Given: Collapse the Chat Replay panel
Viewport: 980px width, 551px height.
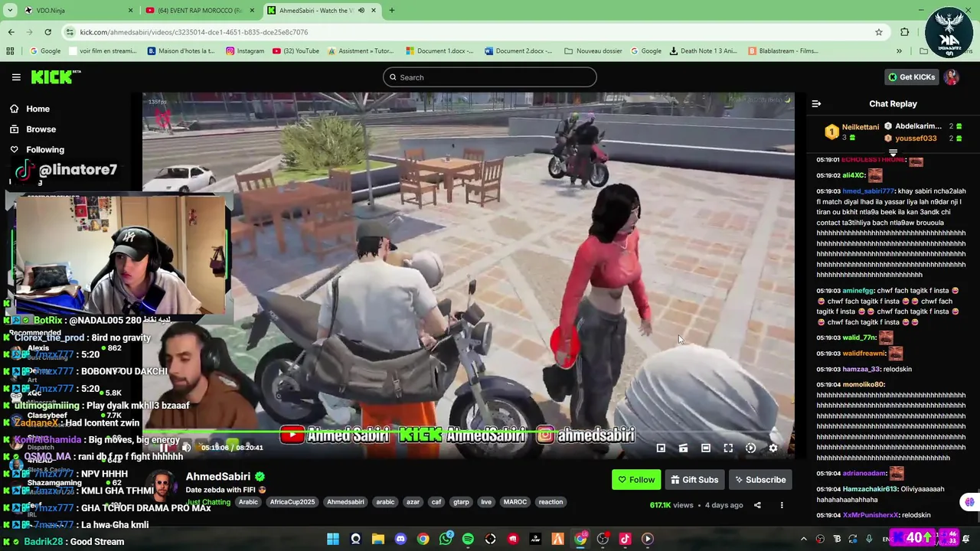Looking at the screenshot, I should tap(816, 104).
